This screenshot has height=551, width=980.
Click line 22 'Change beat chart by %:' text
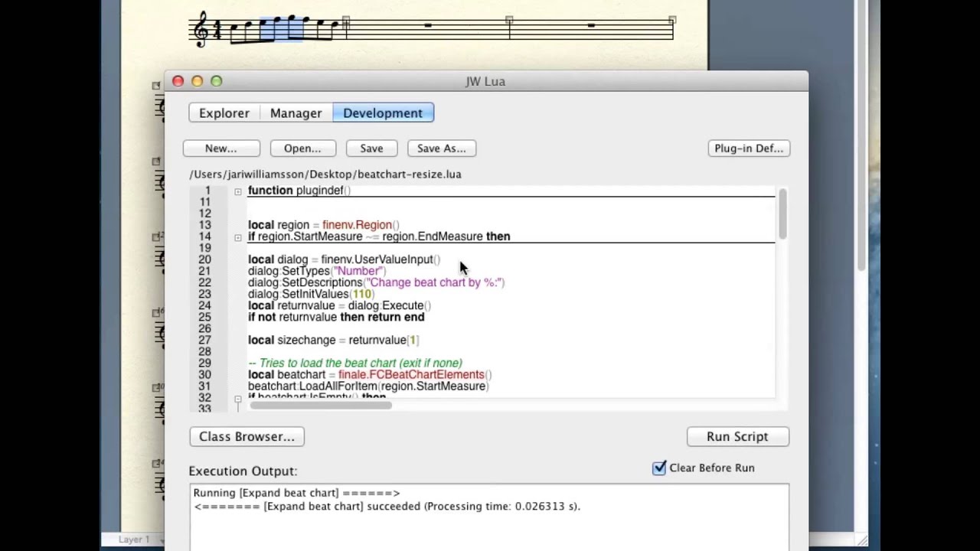pyautogui.click(x=434, y=282)
